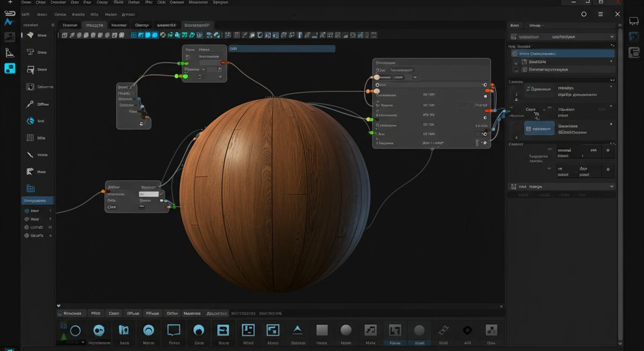
Task: Switch to the first tab above the viewport toolbar
Action: (70, 25)
